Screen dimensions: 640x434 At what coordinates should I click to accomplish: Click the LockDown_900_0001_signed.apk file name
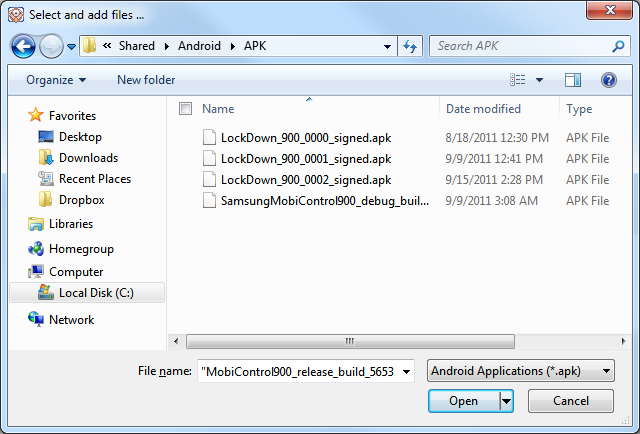[306, 159]
